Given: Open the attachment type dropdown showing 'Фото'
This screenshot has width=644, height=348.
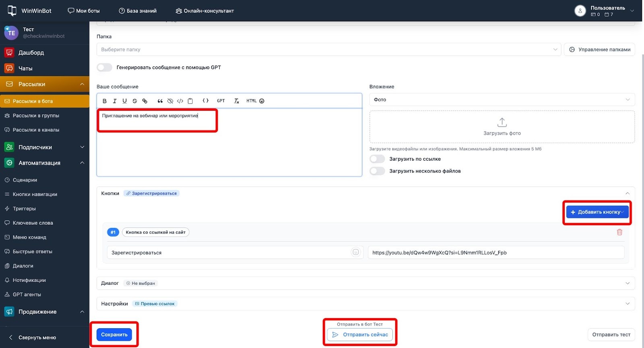Looking at the screenshot, I should click(502, 99).
